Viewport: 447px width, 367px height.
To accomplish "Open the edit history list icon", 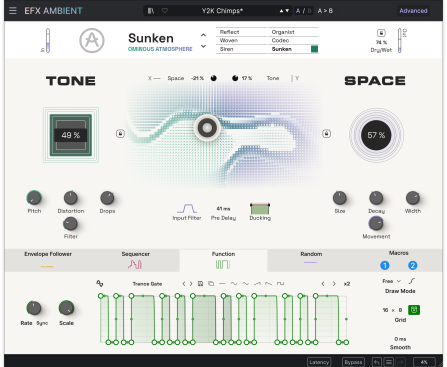I will pos(388,362).
